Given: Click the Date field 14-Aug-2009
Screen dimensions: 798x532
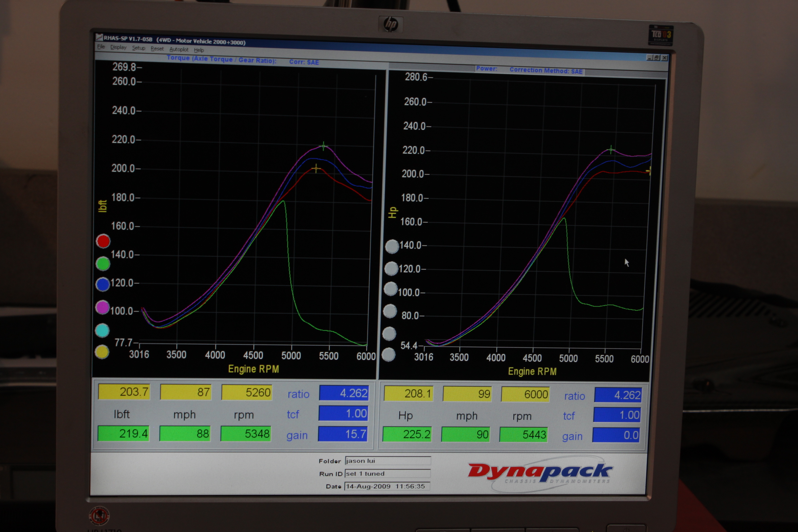Looking at the screenshot, I should pyautogui.click(x=387, y=486).
